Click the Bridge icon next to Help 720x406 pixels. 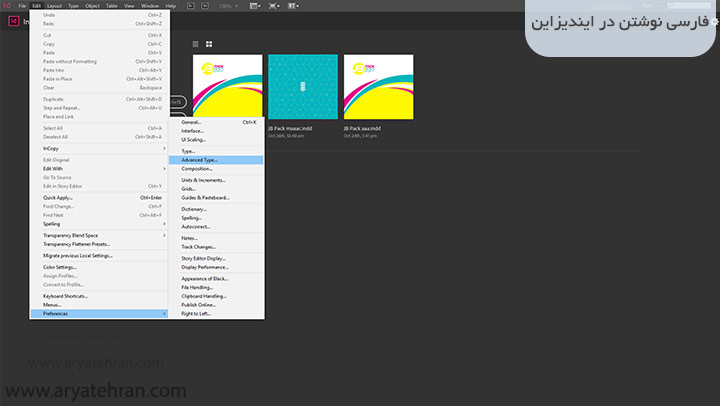pyautogui.click(x=190, y=6)
